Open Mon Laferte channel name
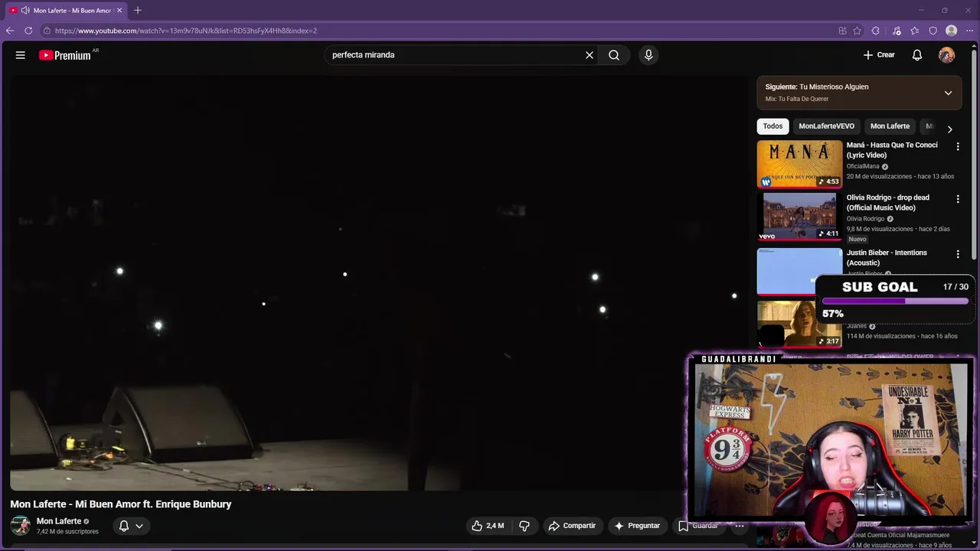The height and width of the screenshot is (551, 980). click(x=59, y=521)
